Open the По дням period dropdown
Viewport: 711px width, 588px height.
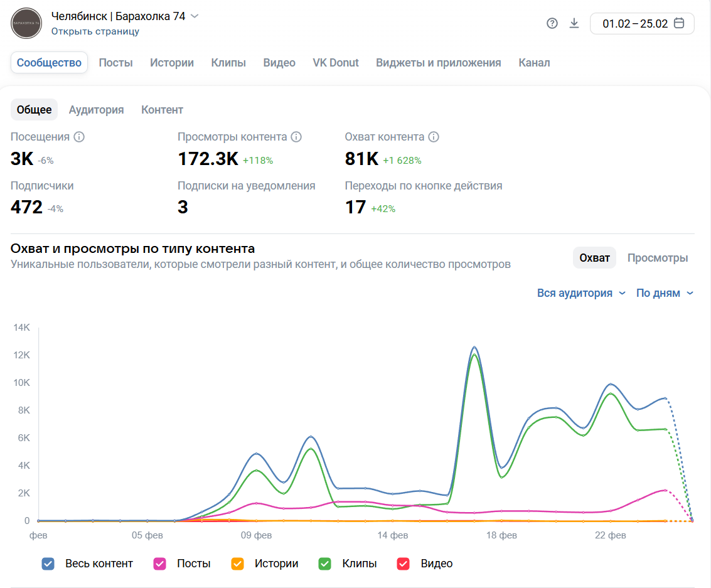pyautogui.click(x=665, y=293)
